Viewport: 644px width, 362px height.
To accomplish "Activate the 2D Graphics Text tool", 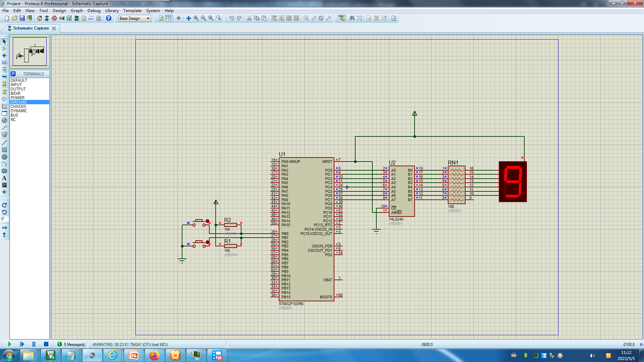I will coord(4,178).
